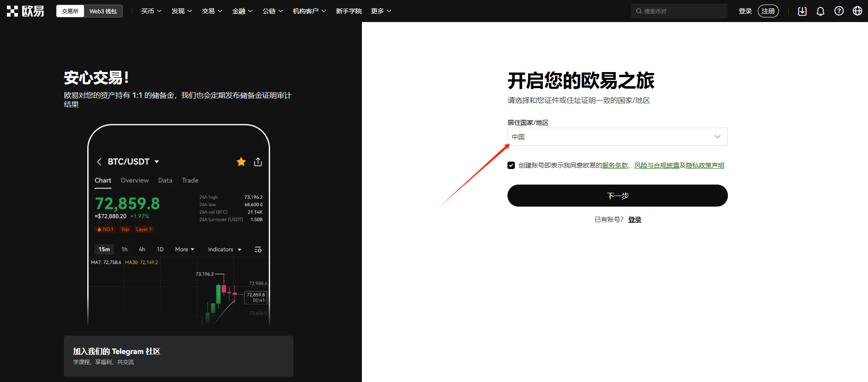Select the 交易所 toggle option

coord(70,11)
